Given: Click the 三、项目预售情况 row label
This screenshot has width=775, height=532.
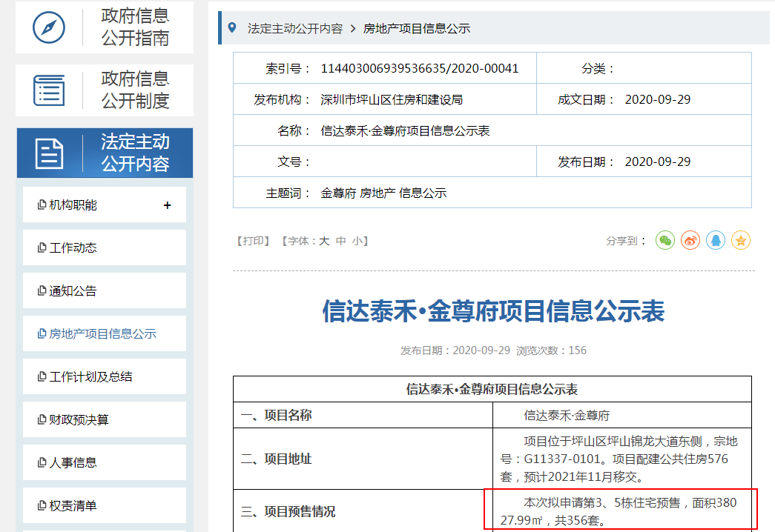Looking at the screenshot, I should 288,511.
